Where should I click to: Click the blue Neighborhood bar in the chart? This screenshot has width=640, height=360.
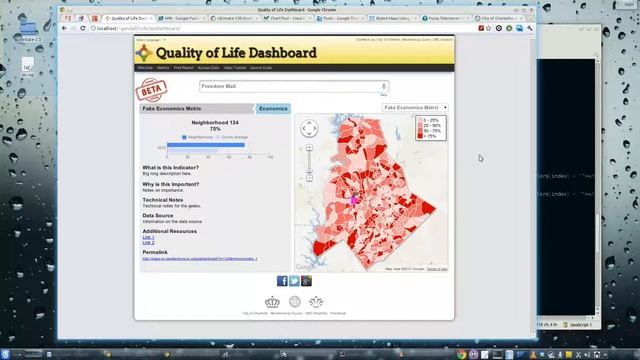click(206, 145)
